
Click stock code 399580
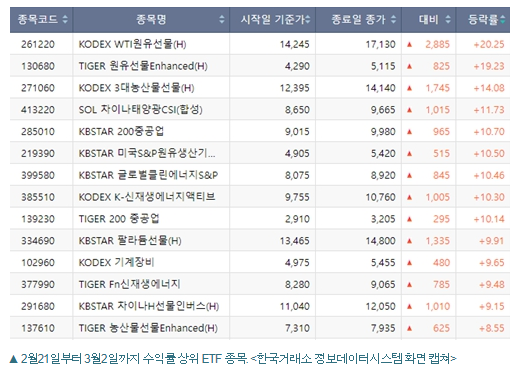click(x=38, y=175)
